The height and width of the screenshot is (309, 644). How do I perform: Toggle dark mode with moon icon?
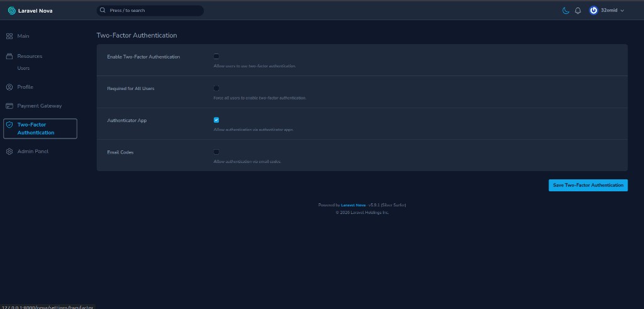tap(565, 11)
